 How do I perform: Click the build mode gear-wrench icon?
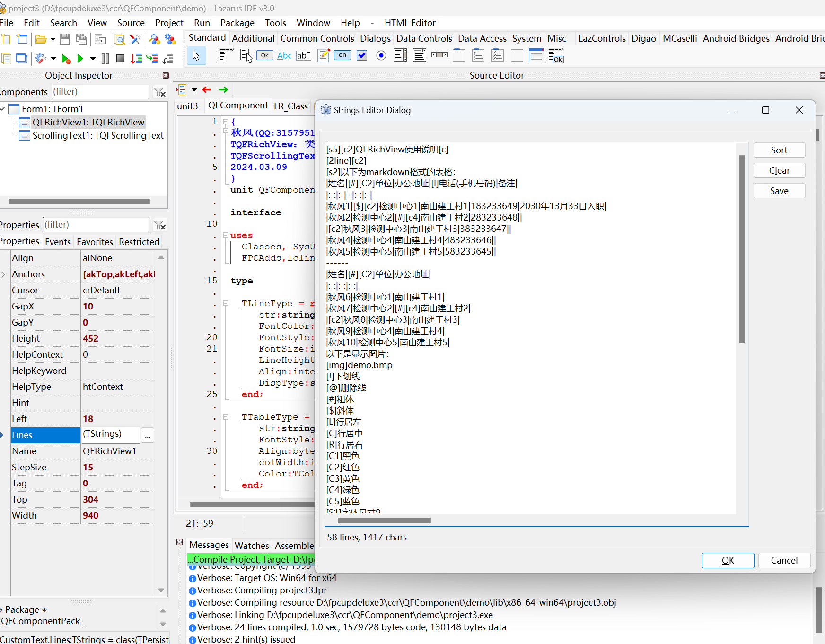[41, 59]
